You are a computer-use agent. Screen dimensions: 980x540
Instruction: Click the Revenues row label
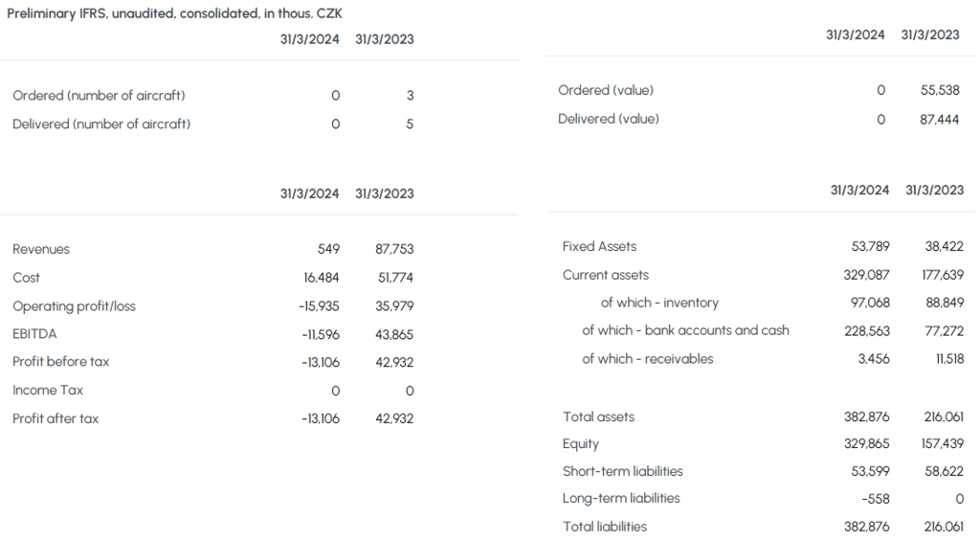pos(41,249)
